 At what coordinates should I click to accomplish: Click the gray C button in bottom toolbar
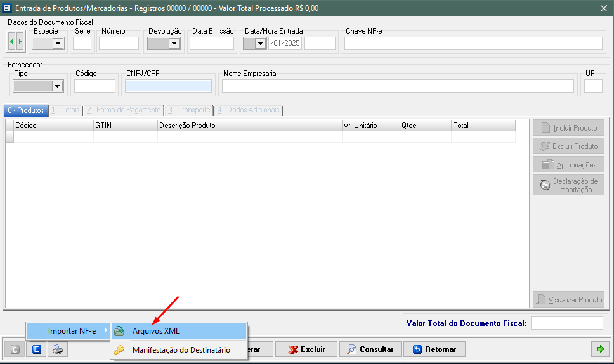(15, 349)
